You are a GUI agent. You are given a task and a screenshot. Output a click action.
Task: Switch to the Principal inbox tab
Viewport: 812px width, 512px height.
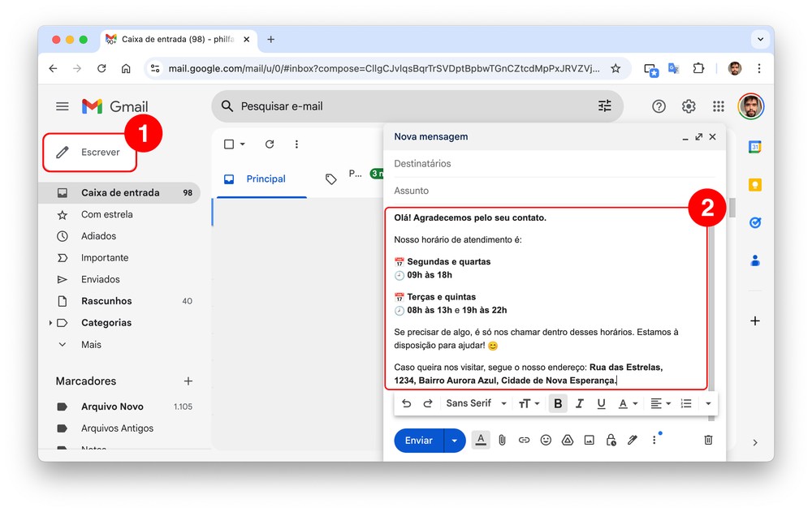point(266,179)
